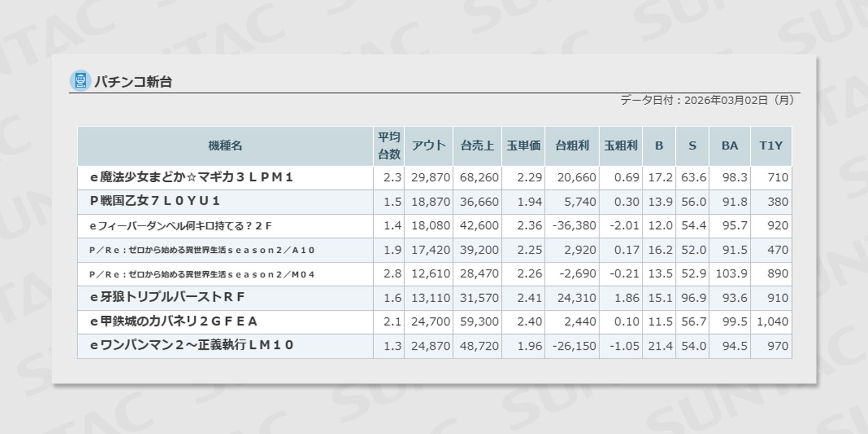The image size is (868, 434).
Task: Select the BA column header
Action: tap(729, 146)
